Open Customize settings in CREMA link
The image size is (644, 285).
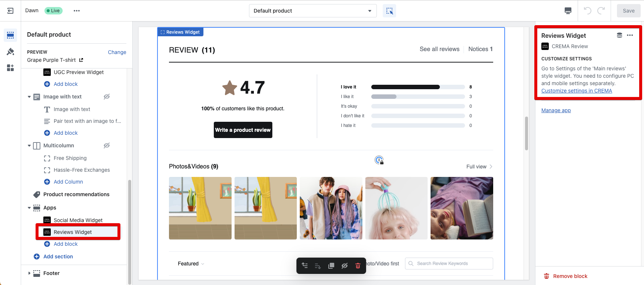click(576, 91)
